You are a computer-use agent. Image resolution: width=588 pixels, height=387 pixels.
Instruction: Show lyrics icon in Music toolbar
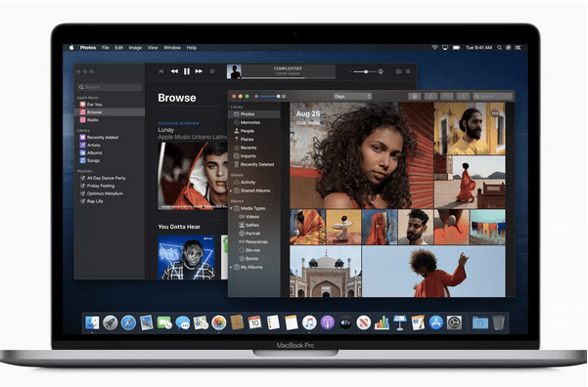398,71
